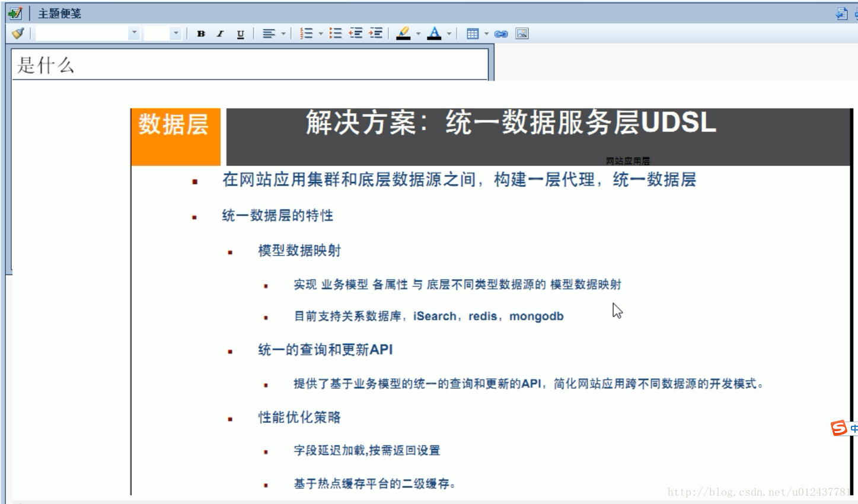
Task: Open the highlight color dropdown arrow
Action: (418, 34)
